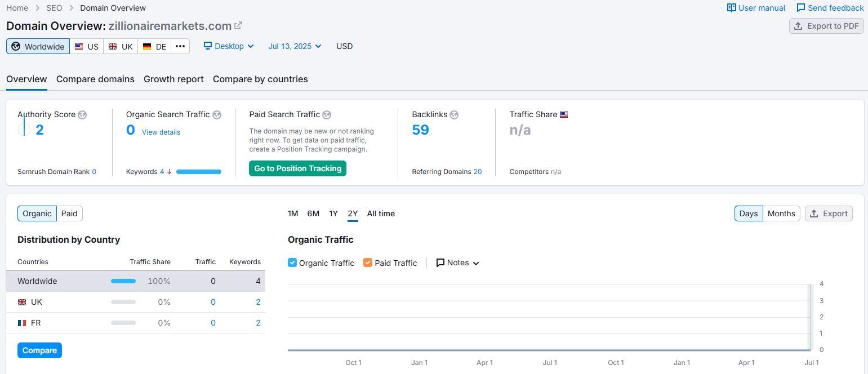The height and width of the screenshot is (374, 868).
Task: Click the upload icon in Export to PDF
Action: [798, 26]
